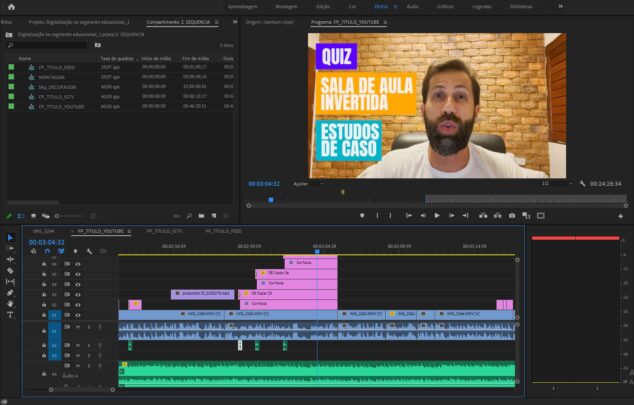Viewport: 634px width, 405px height.
Task: Select the Pen tool
Action: click(10, 293)
